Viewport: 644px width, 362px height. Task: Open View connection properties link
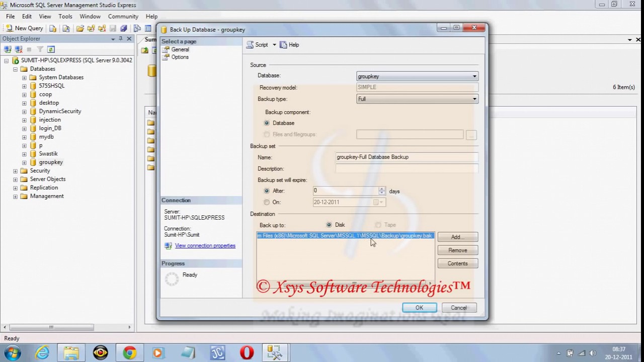coord(205,246)
